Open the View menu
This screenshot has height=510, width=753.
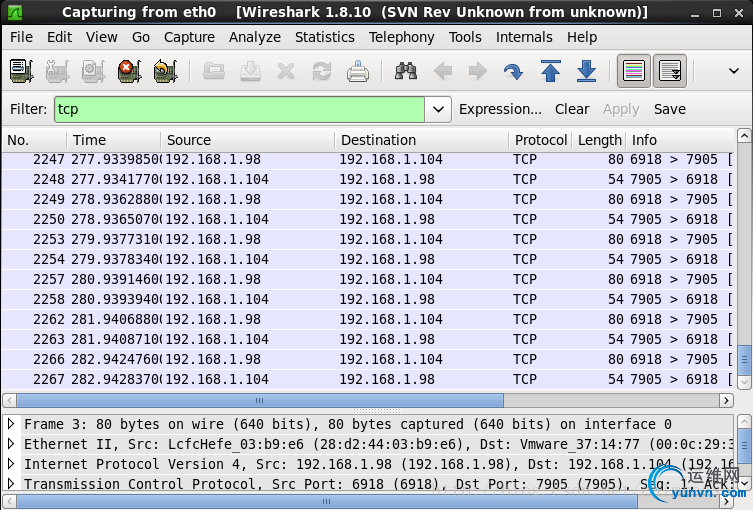point(101,37)
